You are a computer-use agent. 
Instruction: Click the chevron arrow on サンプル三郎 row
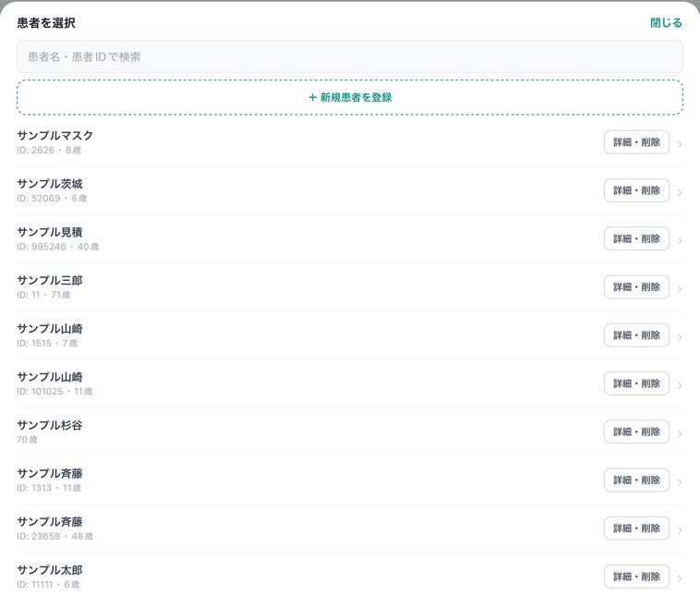[680, 289]
